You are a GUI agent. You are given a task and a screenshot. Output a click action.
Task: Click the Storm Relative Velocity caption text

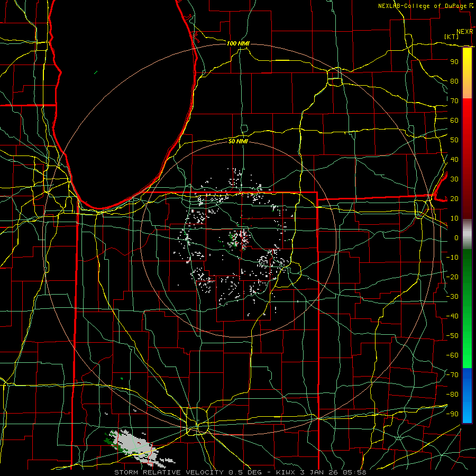click(240, 472)
